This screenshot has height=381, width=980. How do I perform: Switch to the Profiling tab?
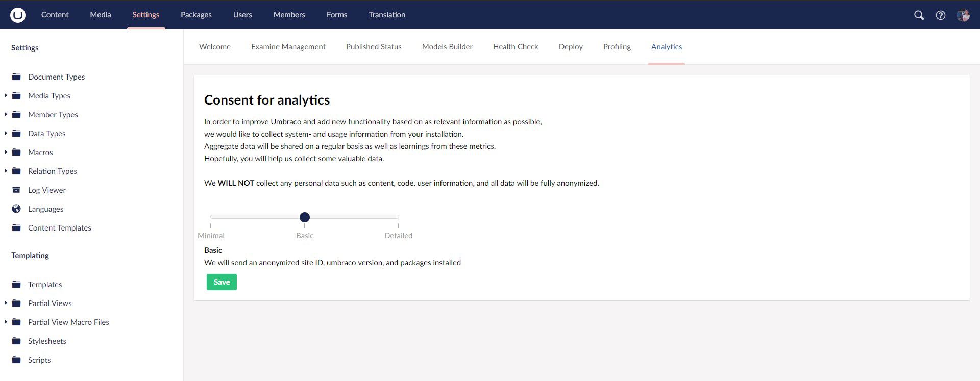tap(617, 47)
